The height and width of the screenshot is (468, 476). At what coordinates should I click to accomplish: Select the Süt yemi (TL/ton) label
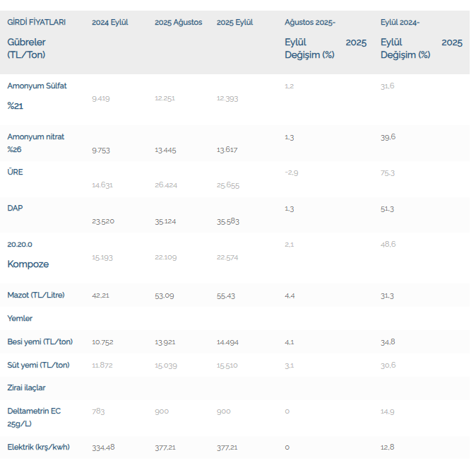click(x=38, y=365)
